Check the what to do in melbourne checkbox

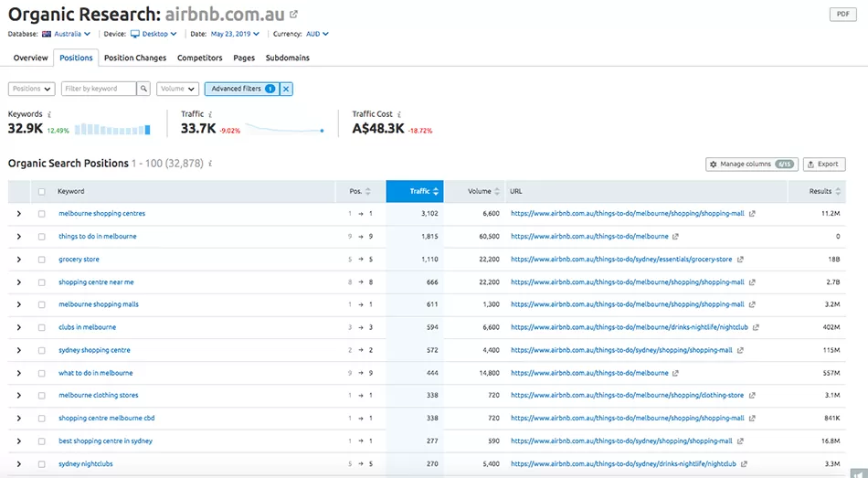coord(41,373)
